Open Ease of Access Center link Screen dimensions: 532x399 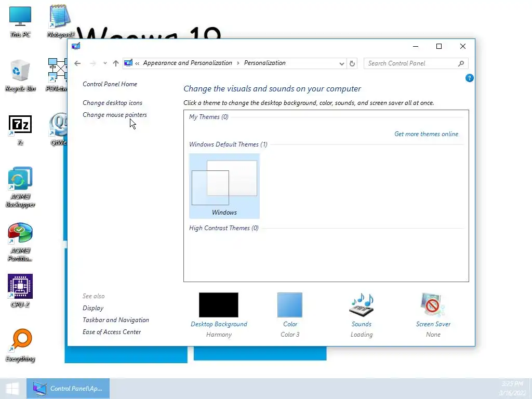112,332
